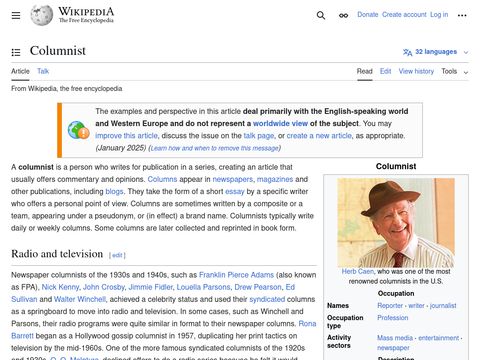This screenshot has width=480, height=360.
Task: Click the Log in link
Action: [x=439, y=15]
